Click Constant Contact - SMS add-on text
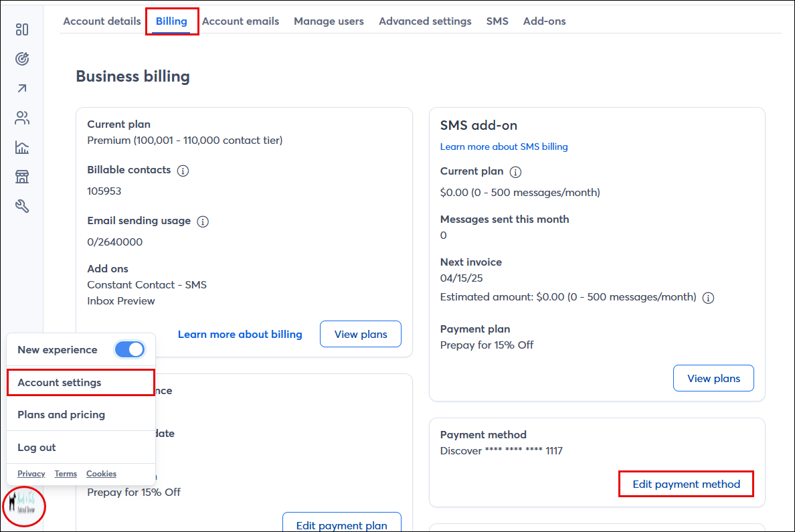Image resolution: width=795 pixels, height=532 pixels. [x=147, y=285]
